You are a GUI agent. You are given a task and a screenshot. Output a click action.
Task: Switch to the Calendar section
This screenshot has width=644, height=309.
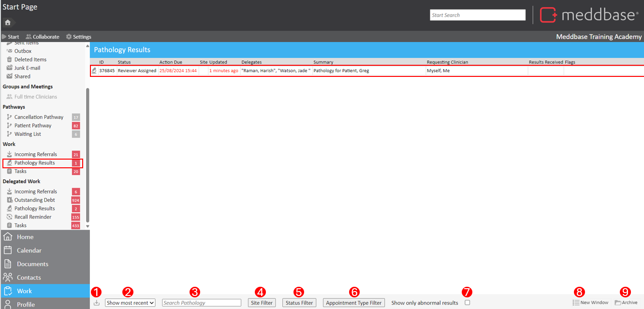tap(29, 250)
